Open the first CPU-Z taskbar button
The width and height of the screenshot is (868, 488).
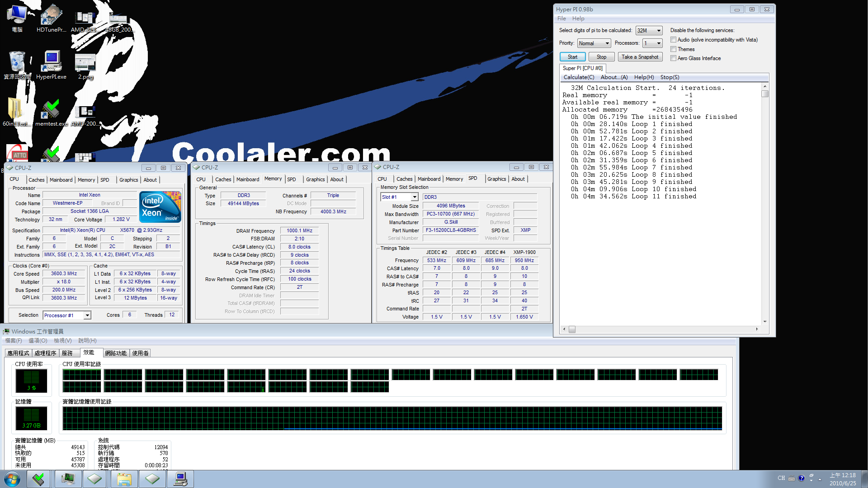tap(94, 479)
